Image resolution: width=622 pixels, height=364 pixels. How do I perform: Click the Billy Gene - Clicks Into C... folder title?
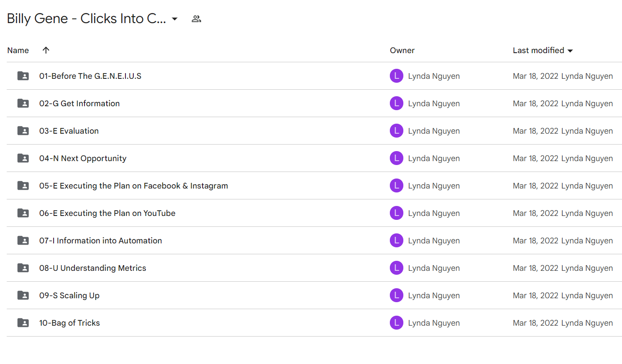[86, 19]
